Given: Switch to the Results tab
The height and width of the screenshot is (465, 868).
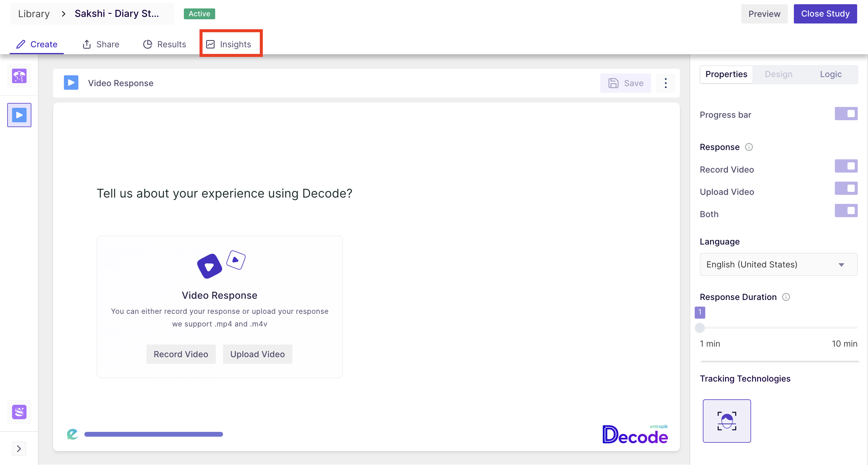Looking at the screenshot, I should (165, 44).
